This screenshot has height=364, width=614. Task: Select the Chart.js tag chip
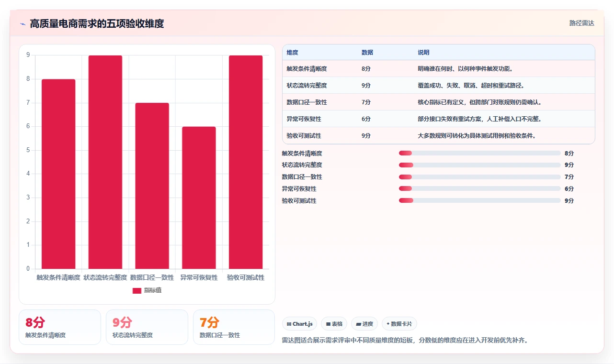click(300, 324)
